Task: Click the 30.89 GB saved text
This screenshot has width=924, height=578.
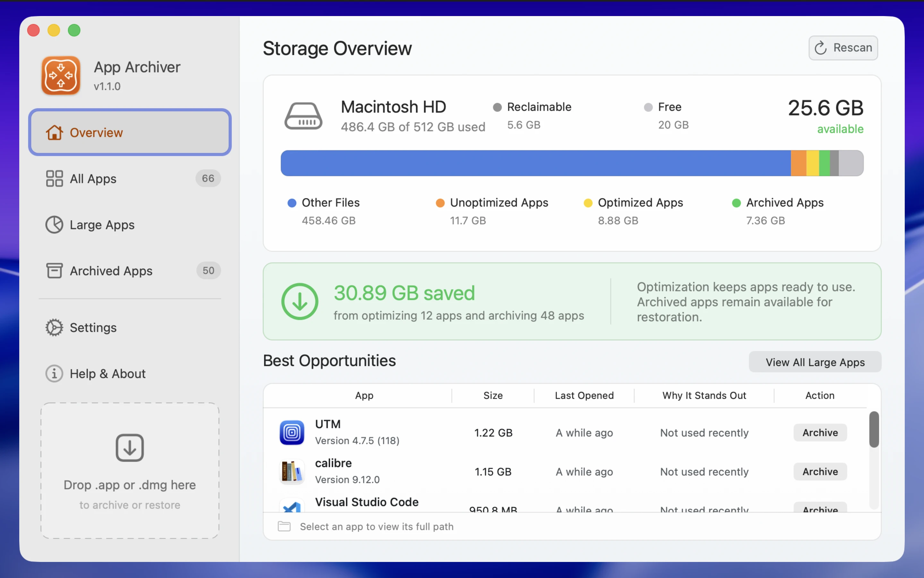Action: coord(404,293)
